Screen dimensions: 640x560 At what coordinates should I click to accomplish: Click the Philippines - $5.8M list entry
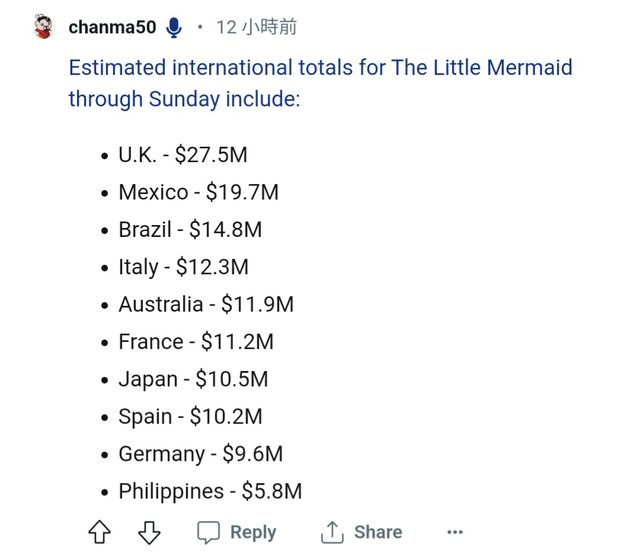tap(210, 491)
